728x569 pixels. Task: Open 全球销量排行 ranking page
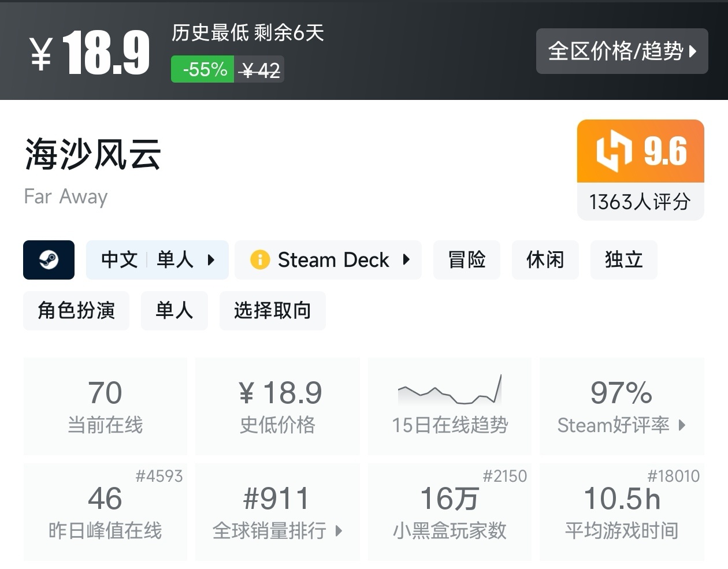[277, 531]
